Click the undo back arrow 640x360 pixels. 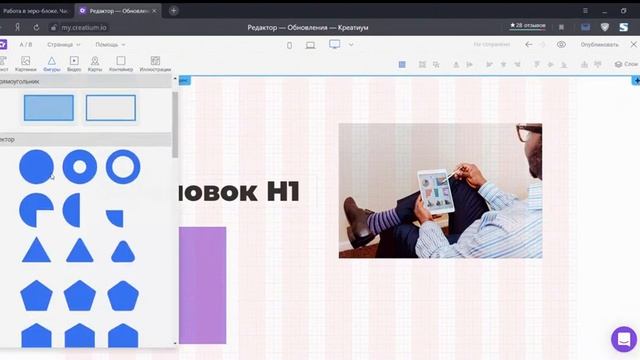tap(529, 44)
